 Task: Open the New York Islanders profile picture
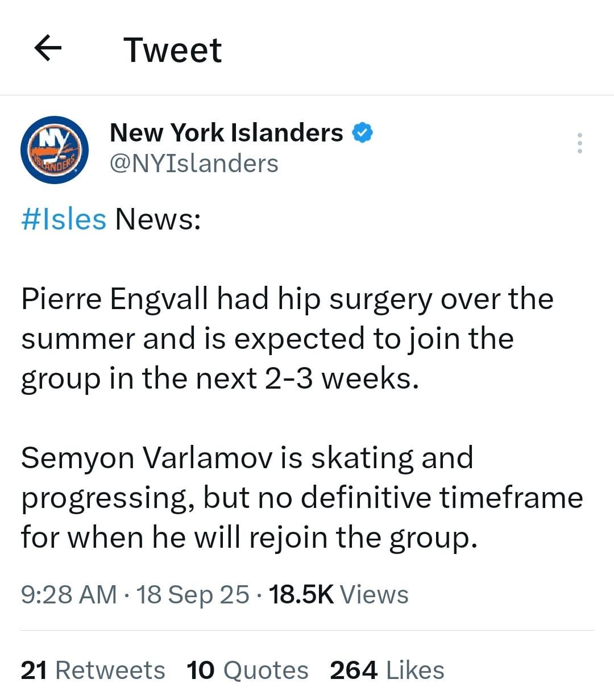55,150
